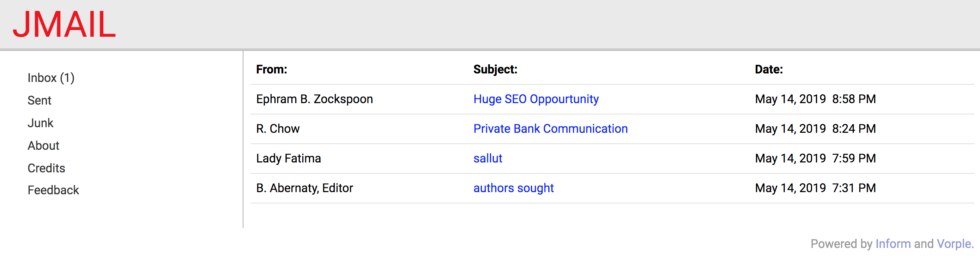The height and width of the screenshot is (267, 980).
Task: Open the authors sought email
Action: [513, 188]
